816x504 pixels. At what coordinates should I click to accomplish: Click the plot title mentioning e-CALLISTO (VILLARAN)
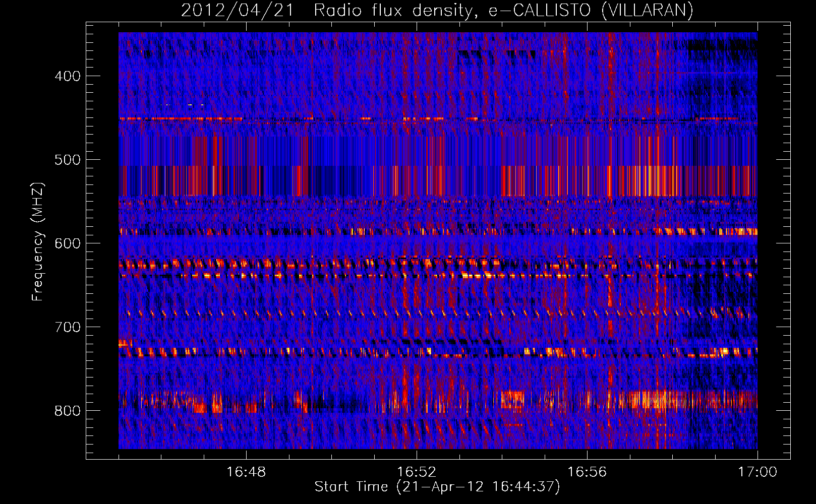437,10
